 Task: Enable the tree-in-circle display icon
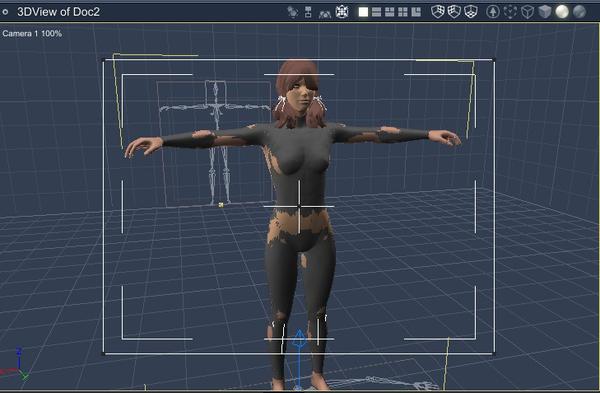point(493,12)
